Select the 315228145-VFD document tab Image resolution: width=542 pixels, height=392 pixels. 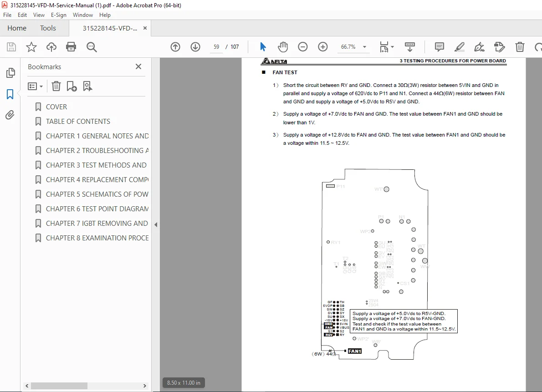(x=110, y=28)
